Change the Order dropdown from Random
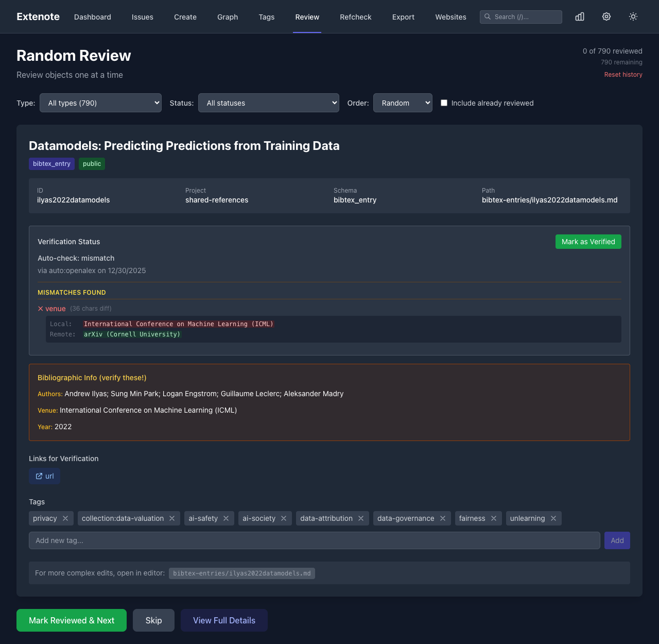659x644 pixels. tap(403, 103)
